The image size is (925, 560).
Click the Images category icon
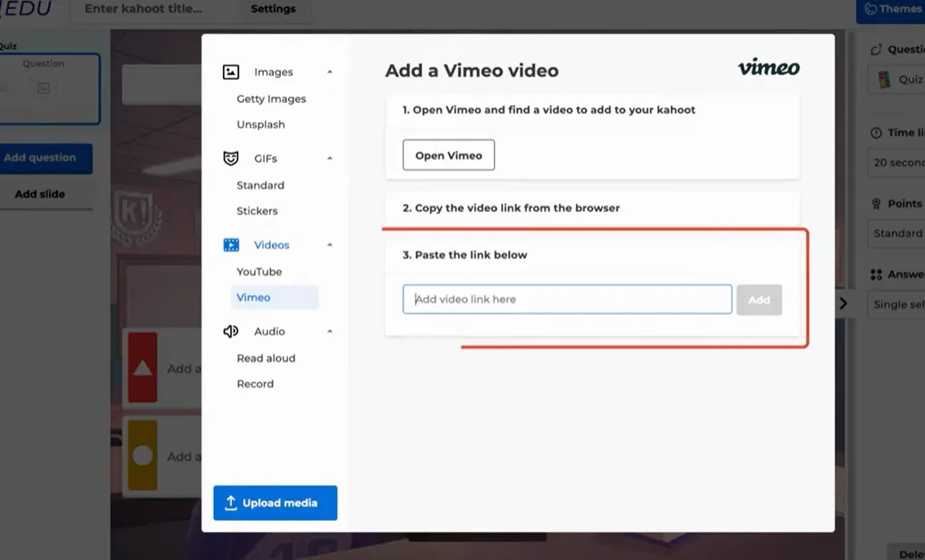tap(231, 72)
